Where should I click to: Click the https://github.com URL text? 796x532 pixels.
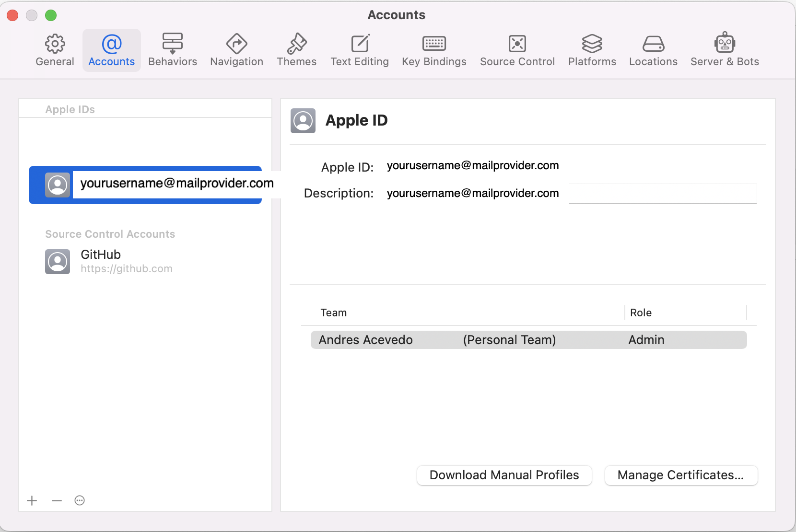tap(127, 269)
